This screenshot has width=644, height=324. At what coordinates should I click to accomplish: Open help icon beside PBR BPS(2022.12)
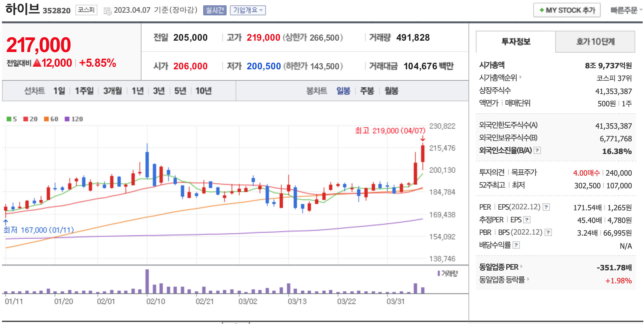tap(548, 233)
